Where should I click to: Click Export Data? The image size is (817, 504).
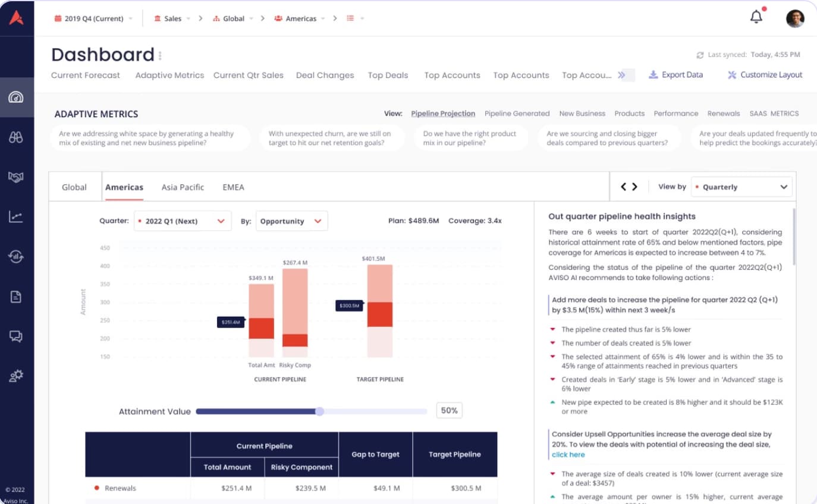[x=675, y=75]
